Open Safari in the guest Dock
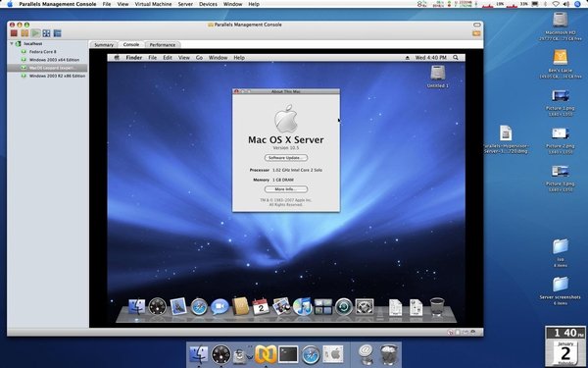 coord(199,307)
